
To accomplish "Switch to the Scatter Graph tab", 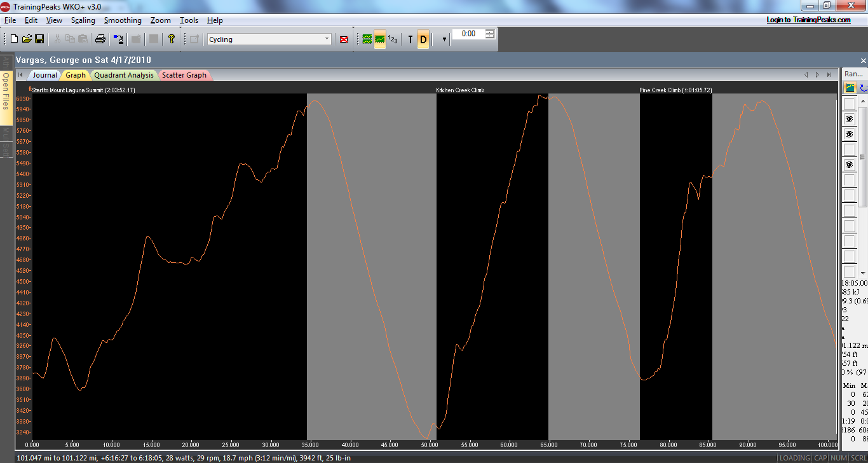I will (184, 75).
